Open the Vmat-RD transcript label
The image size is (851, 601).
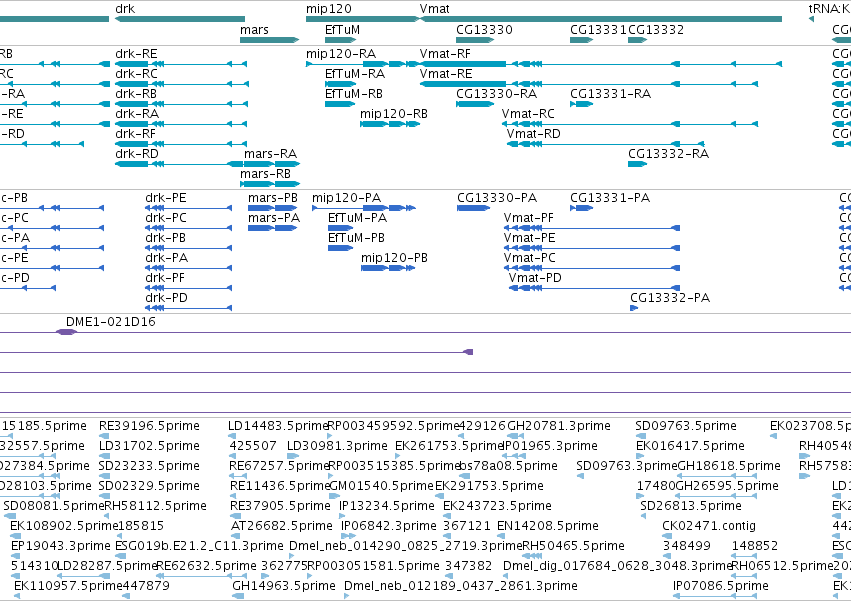534,134
